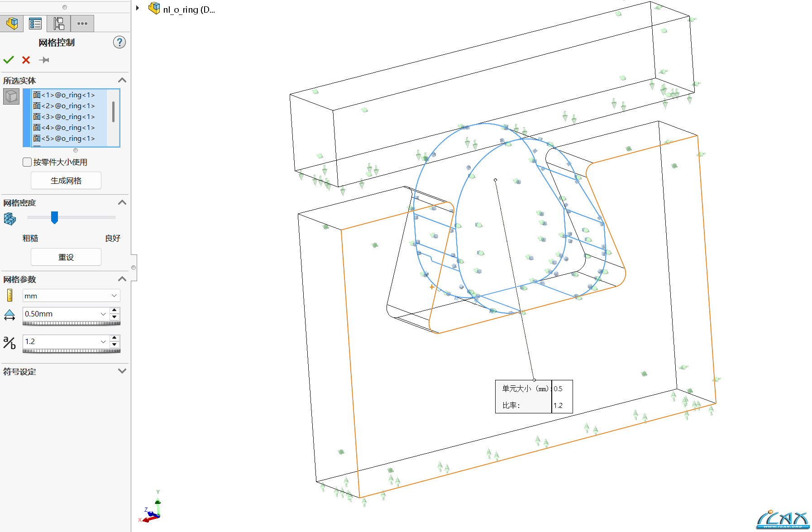Click the a/b ratio icon
812x532 pixels.
click(x=10, y=343)
